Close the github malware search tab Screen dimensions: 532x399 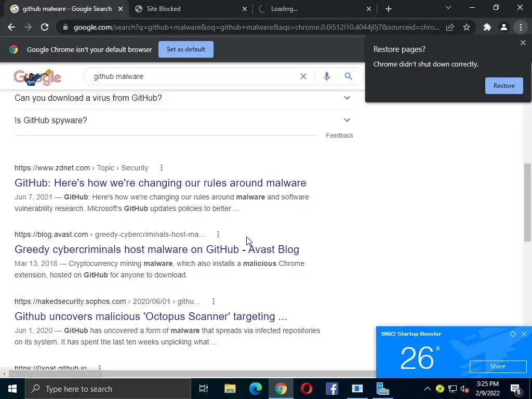pyautogui.click(x=121, y=9)
